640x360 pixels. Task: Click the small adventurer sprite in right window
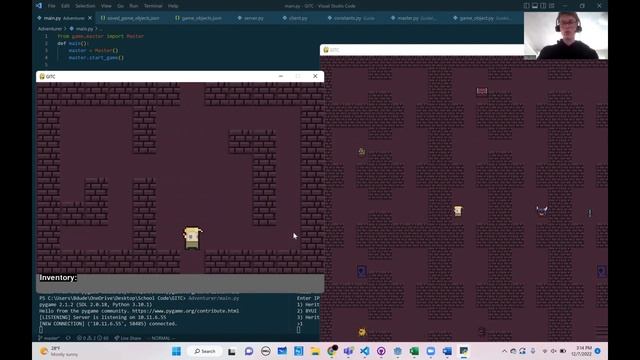tap(458, 211)
